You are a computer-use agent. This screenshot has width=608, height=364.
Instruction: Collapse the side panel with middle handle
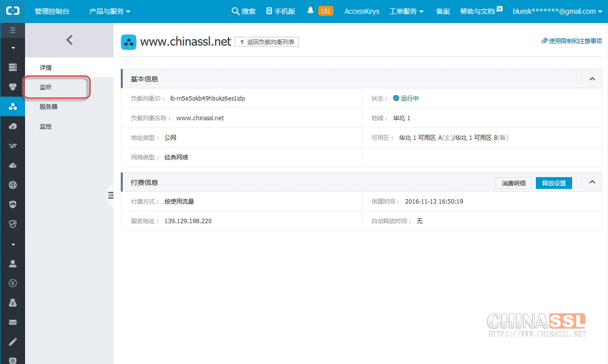pyautogui.click(x=111, y=195)
